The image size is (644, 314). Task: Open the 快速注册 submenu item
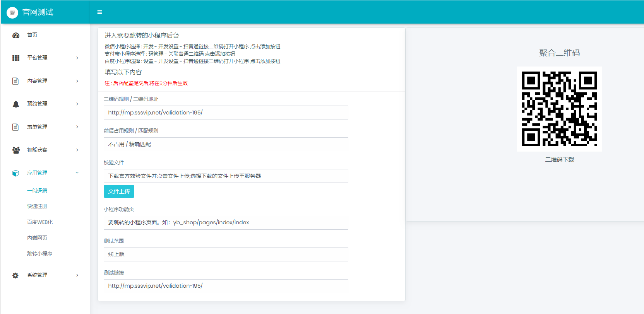[x=37, y=206]
